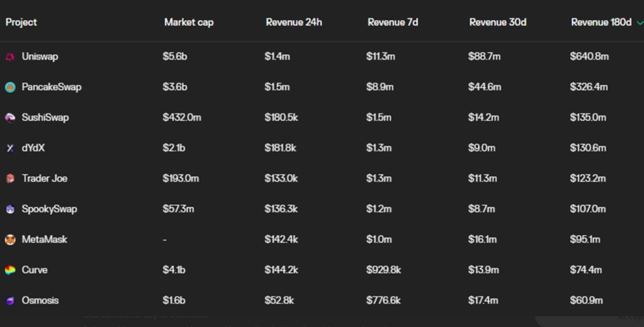The height and width of the screenshot is (327, 644).
Task: Click the dYdX logo icon
Action: 10,148
